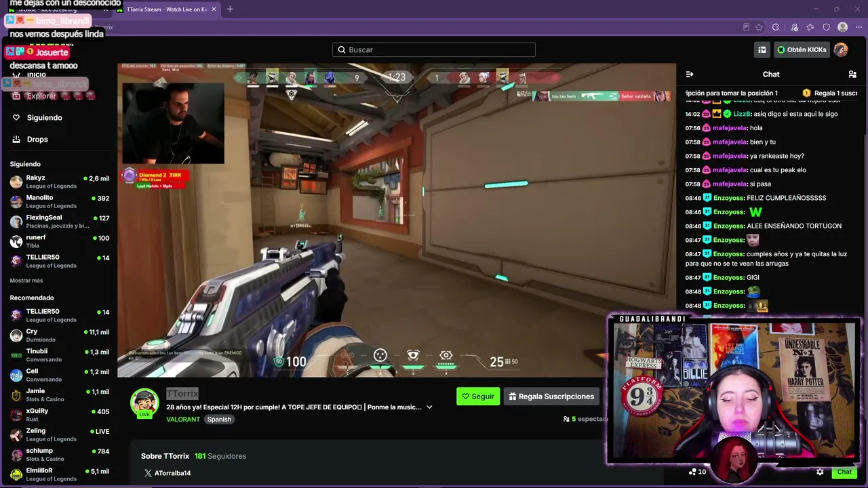This screenshot has height=488, width=868.
Task: Click the TTorrix stream video player
Action: coord(397,220)
